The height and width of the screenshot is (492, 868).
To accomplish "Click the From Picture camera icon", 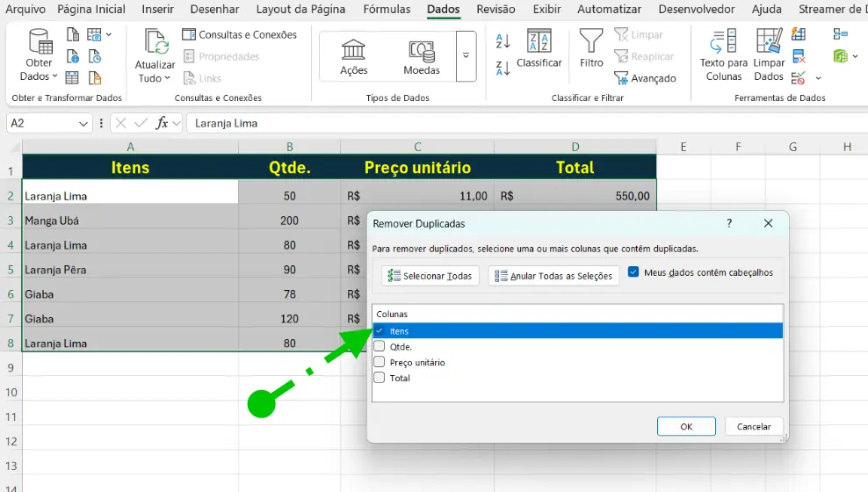I will [x=94, y=34].
